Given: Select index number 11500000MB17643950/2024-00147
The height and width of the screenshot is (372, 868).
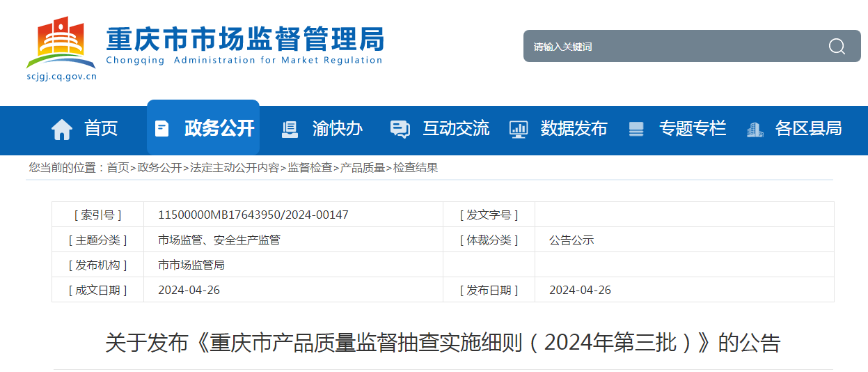Looking at the screenshot, I should pyautogui.click(x=253, y=215).
